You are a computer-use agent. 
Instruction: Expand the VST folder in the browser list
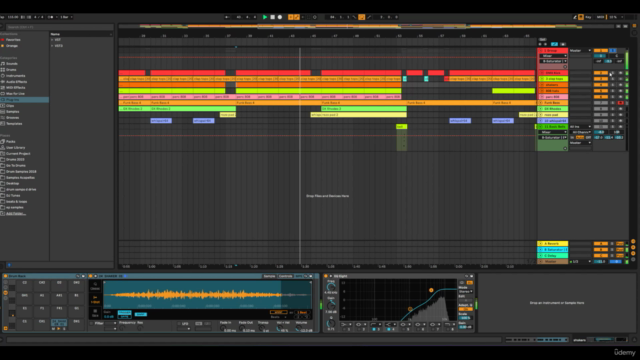52,40
